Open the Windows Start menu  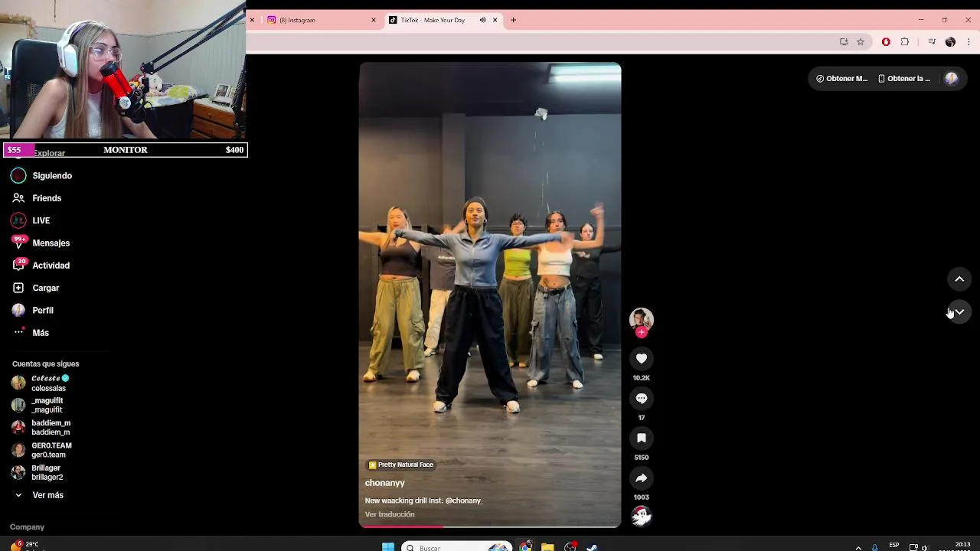point(387,546)
